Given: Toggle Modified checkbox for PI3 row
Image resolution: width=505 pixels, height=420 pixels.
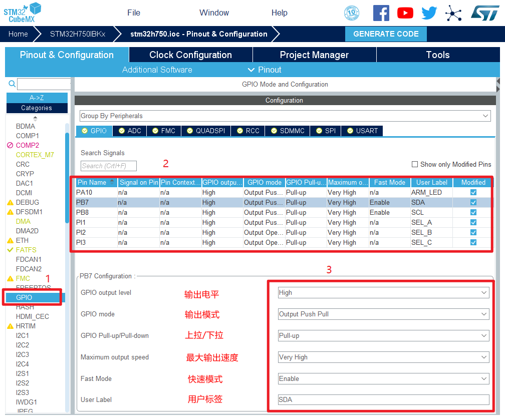Looking at the screenshot, I should coord(473,242).
